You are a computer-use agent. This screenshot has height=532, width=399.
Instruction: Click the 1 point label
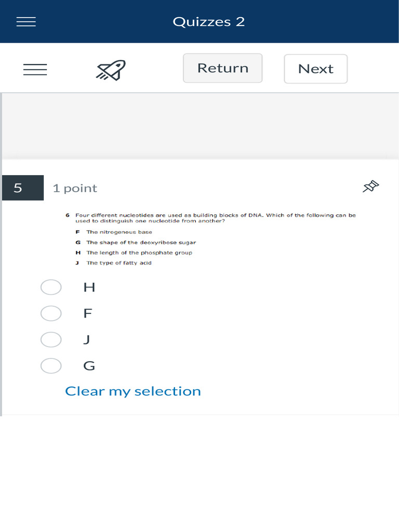[75, 188]
